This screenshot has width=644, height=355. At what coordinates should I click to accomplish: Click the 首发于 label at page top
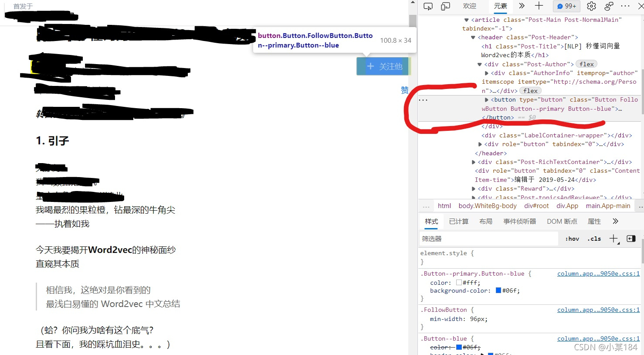tap(23, 6)
